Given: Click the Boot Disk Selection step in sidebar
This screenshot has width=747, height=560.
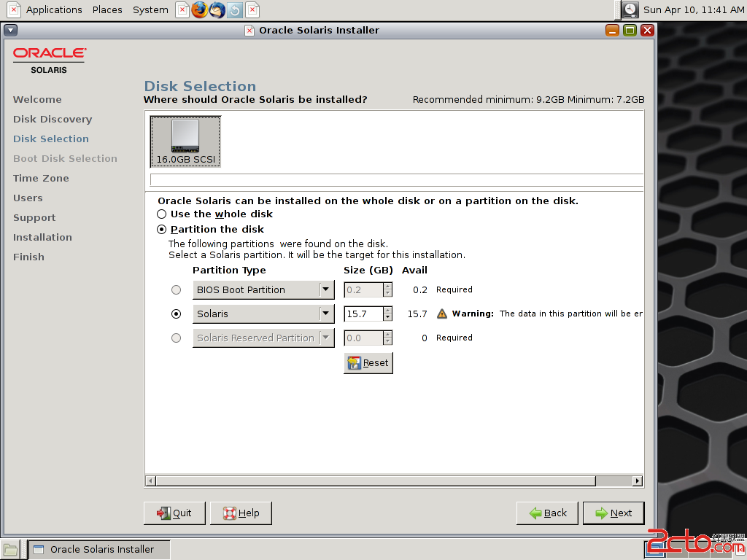Looking at the screenshot, I should pyautogui.click(x=65, y=158).
